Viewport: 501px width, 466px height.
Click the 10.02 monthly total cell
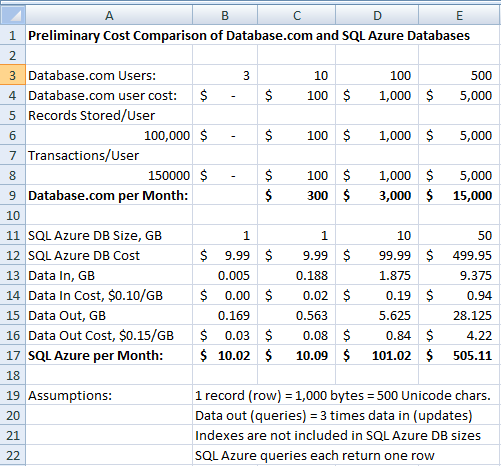tap(225, 355)
